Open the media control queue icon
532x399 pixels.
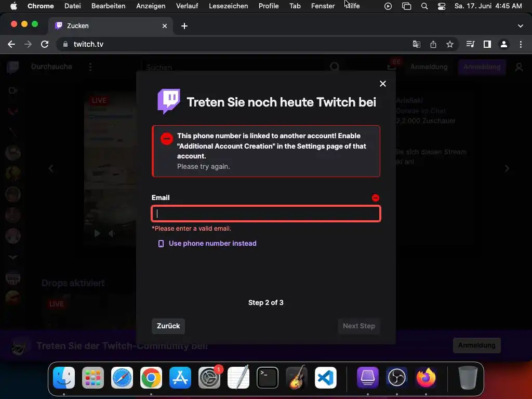coord(470,44)
